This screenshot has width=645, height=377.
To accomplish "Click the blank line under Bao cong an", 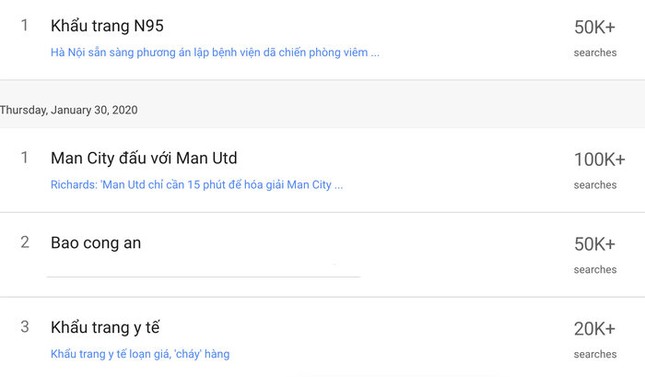I will click(x=204, y=277).
